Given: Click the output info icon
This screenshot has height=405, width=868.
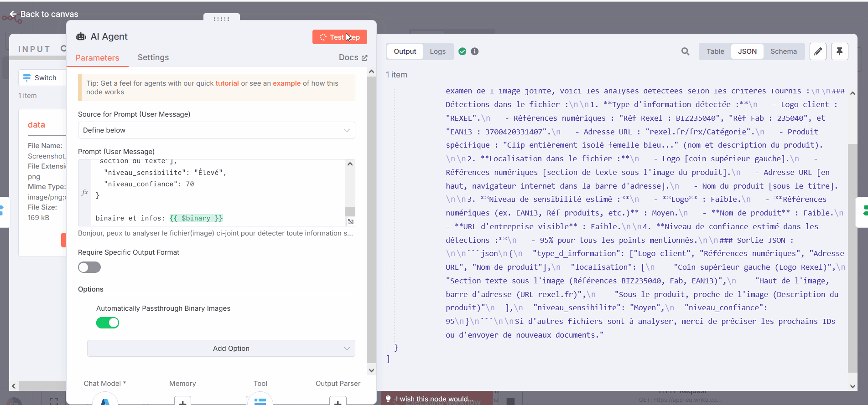Looking at the screenshot, I should click(x=475, y=51).
